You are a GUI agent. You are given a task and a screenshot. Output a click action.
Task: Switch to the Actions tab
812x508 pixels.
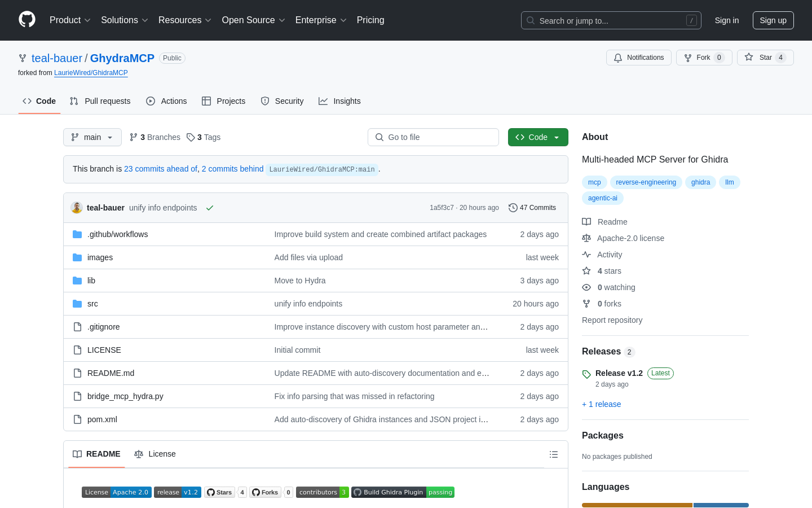tap(166, 101)
